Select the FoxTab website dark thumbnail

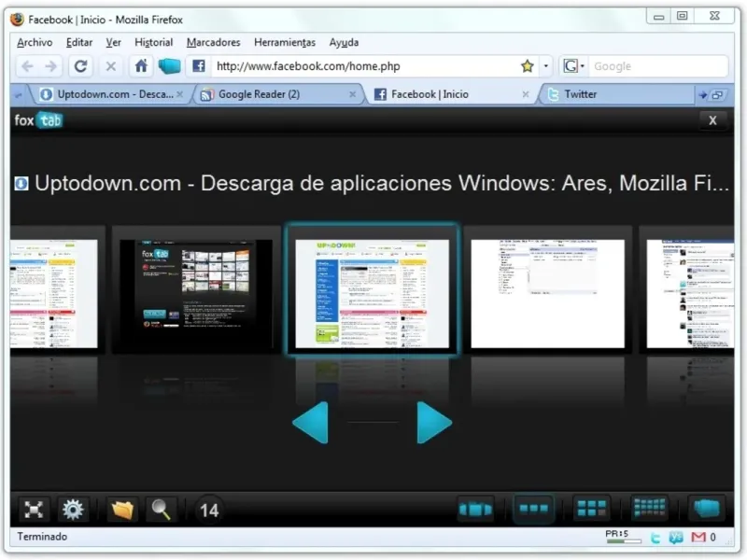196,290
